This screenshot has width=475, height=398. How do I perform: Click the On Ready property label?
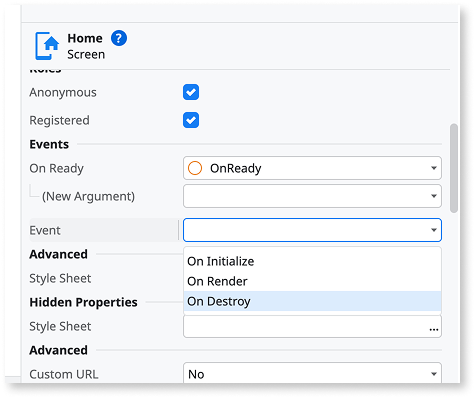click(56, 168)
